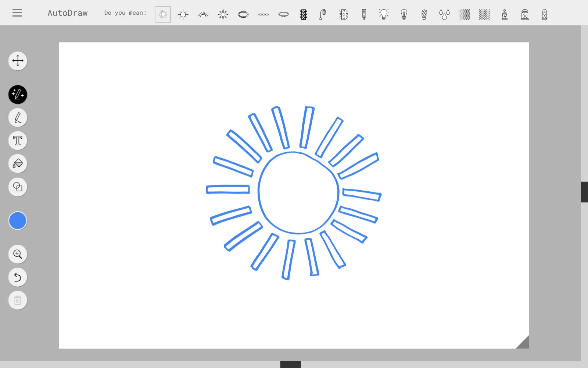Choose the water droplets suggestion
Image resolution: width=588 pixels, height=368 pixels.
pyautogui.click(x=444, y=14)
